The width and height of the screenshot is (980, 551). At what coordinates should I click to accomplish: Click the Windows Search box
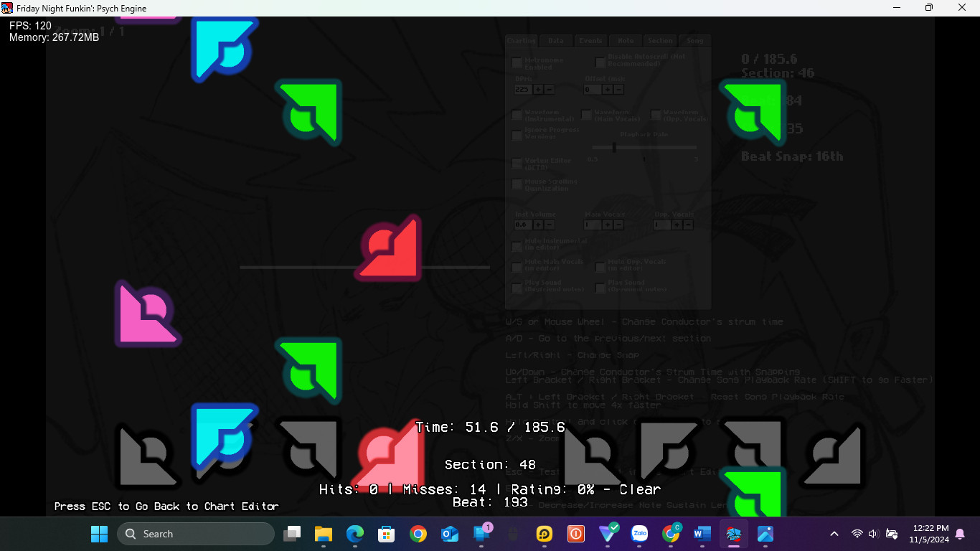pos(195,534)
